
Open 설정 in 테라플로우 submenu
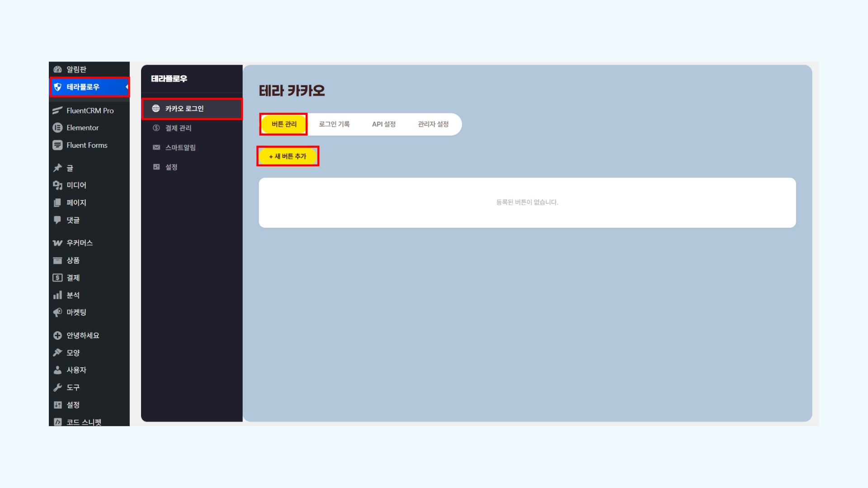click(171, 167)
